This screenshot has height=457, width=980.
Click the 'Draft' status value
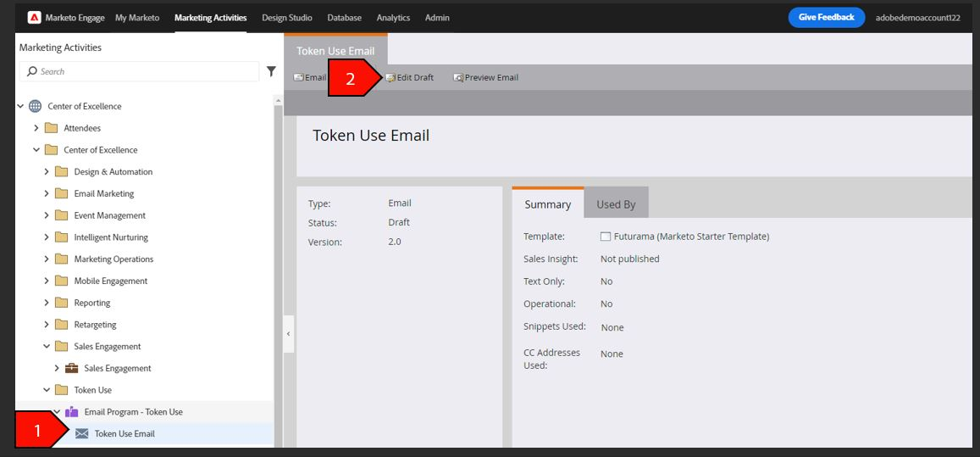tap(399, 222)
